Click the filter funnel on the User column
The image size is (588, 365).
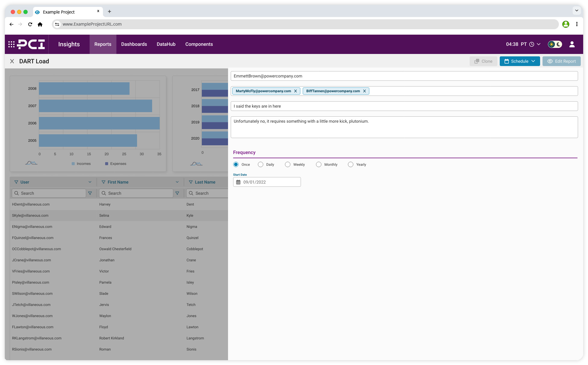16,182
